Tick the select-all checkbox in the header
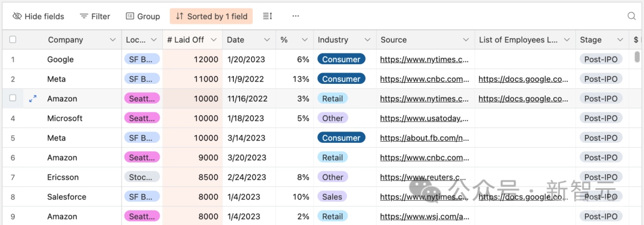 click(13, 39)
